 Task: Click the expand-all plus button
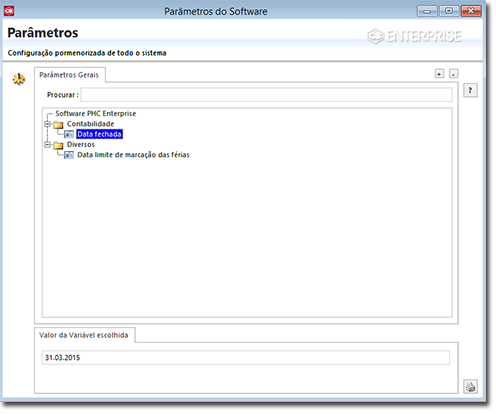439,73
